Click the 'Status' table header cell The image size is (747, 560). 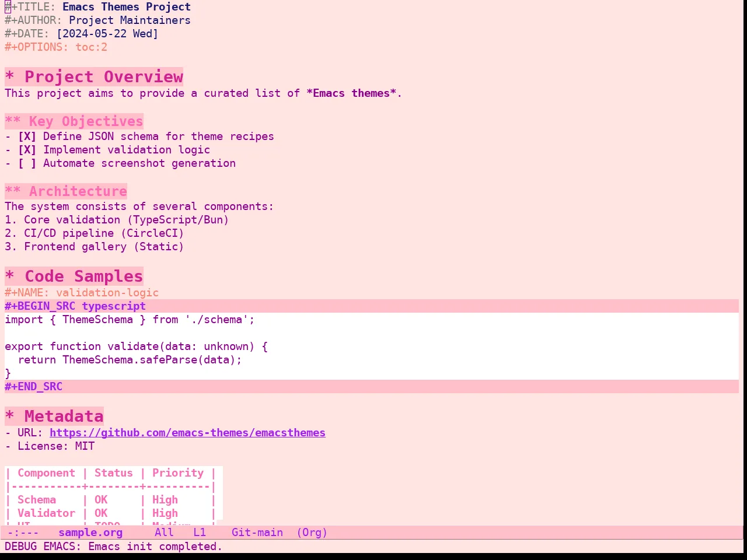[x=114, y=473]
